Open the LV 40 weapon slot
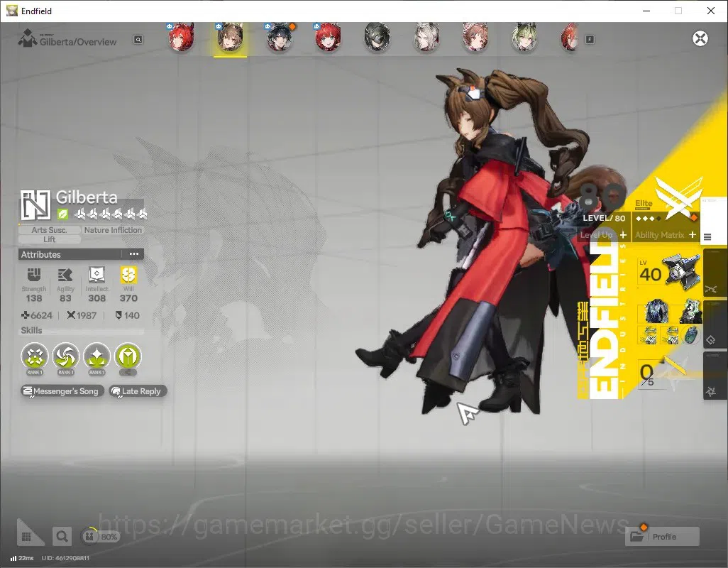Image resolution: width=728 pixels, height=568 pixels. click(670, 272)
